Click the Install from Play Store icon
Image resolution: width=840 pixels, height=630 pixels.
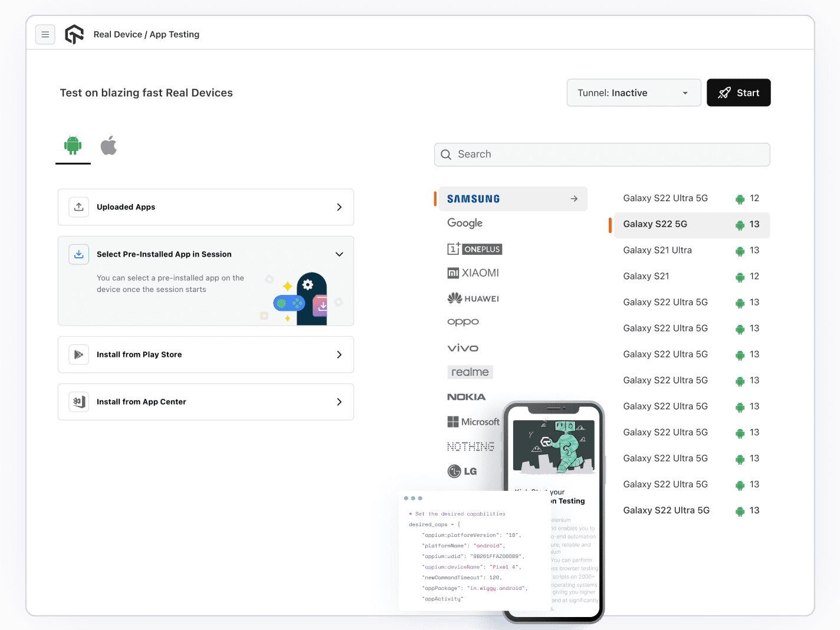[x=78, y=355]
